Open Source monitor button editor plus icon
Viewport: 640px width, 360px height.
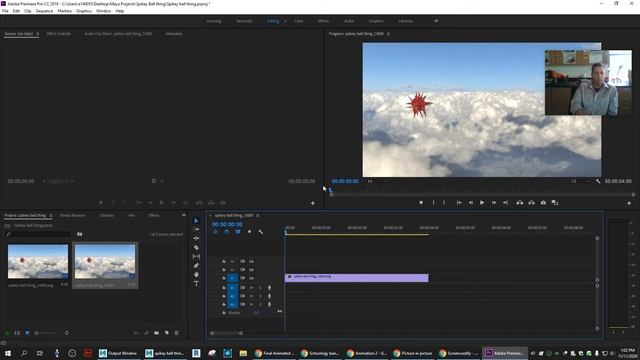click(x=313, y=203)
